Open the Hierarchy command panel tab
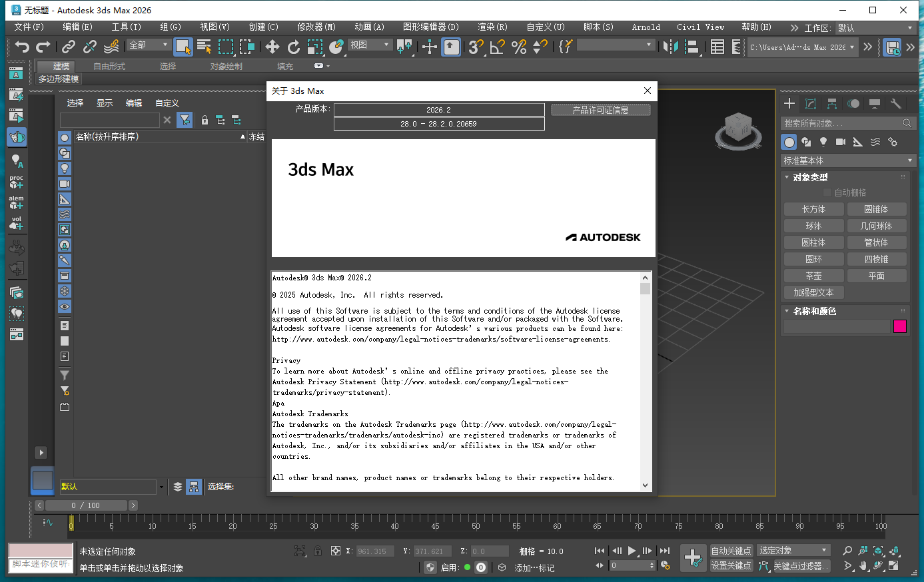Viewport: 924px width, 582px height. [832, 103]
